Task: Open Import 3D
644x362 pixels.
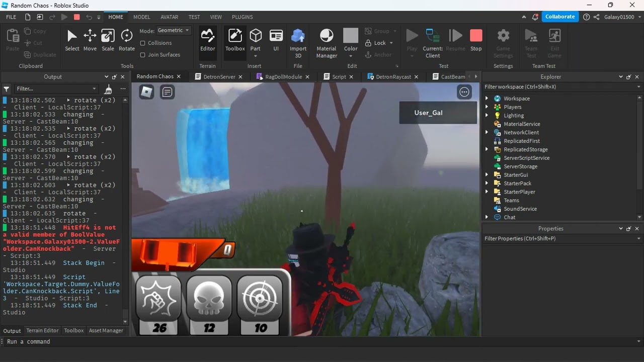Action: [x=298, y=43]
